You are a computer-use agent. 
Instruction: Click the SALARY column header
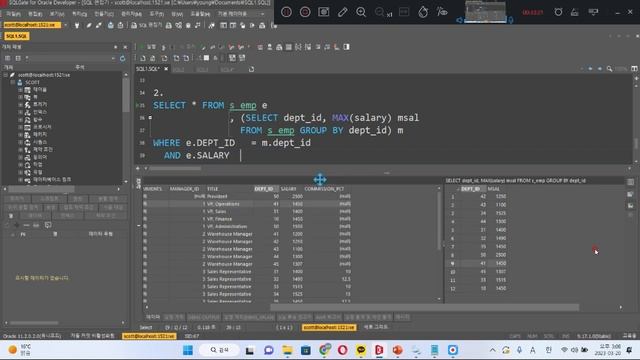click(288, 189)
